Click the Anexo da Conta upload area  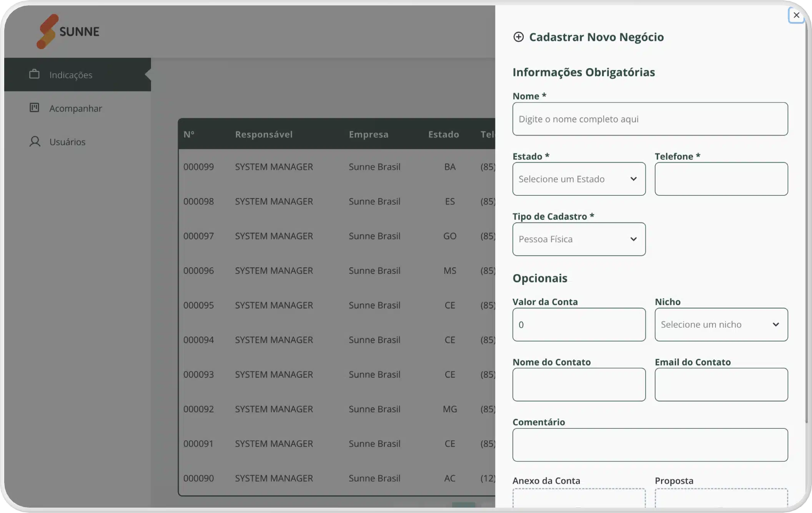point(579,498)
